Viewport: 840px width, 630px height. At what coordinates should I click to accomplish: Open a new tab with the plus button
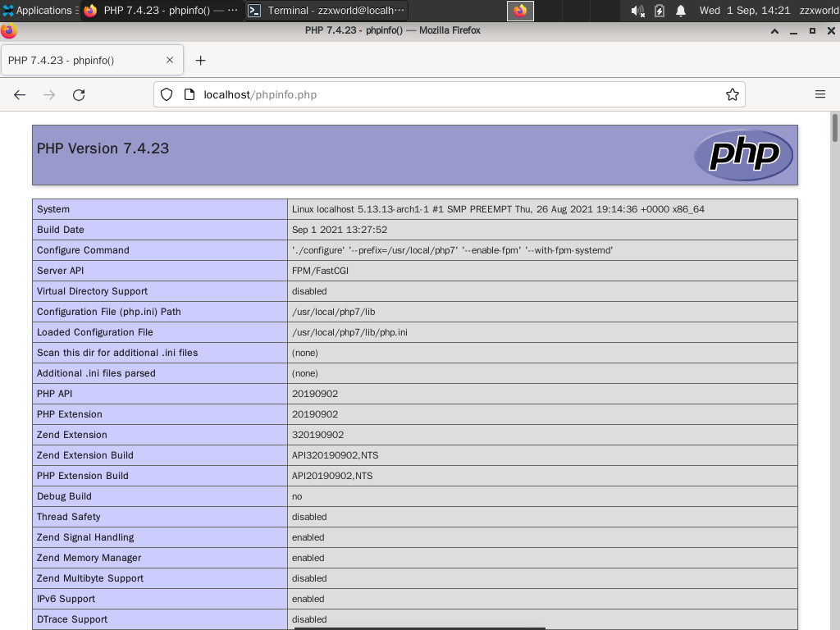coord(200,59)
